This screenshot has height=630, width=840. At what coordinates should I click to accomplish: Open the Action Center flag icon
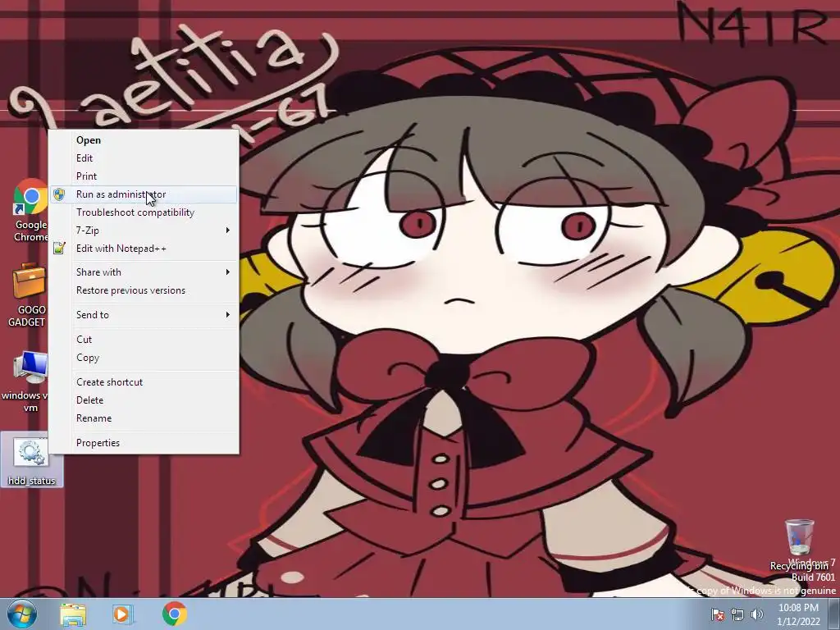[717, 615]
